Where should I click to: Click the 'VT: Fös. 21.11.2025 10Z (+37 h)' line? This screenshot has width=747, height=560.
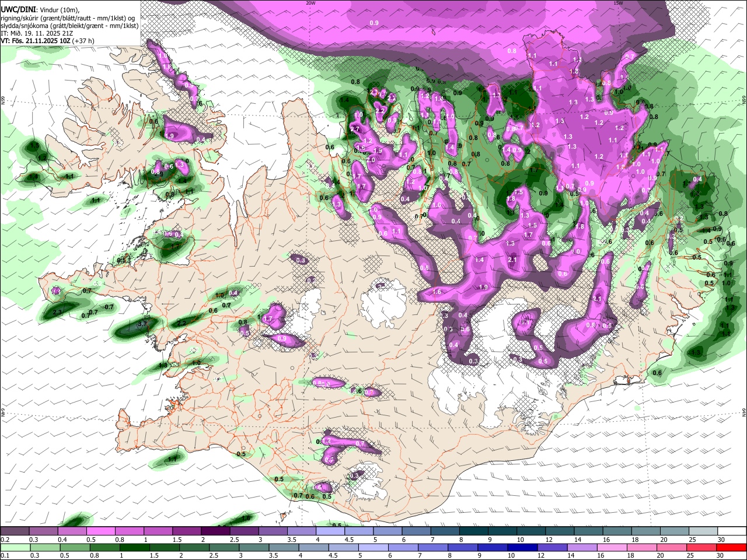(47, 41)
